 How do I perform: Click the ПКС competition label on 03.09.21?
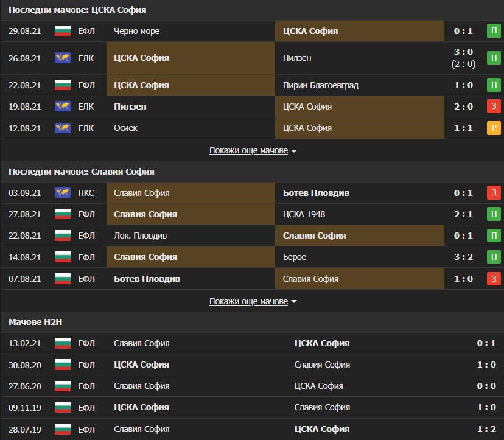[86, 193]
